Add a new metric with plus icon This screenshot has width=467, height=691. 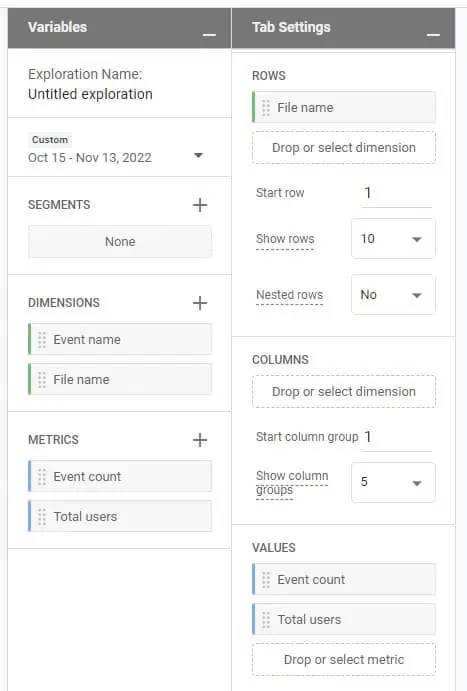pyautogui.click(x=200, y=440)
